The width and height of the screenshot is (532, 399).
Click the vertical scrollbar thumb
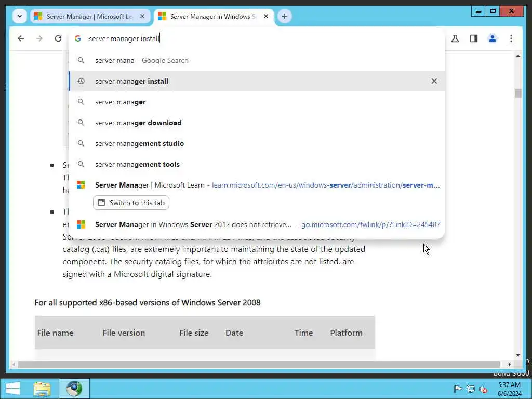click(x=518, y=93)
